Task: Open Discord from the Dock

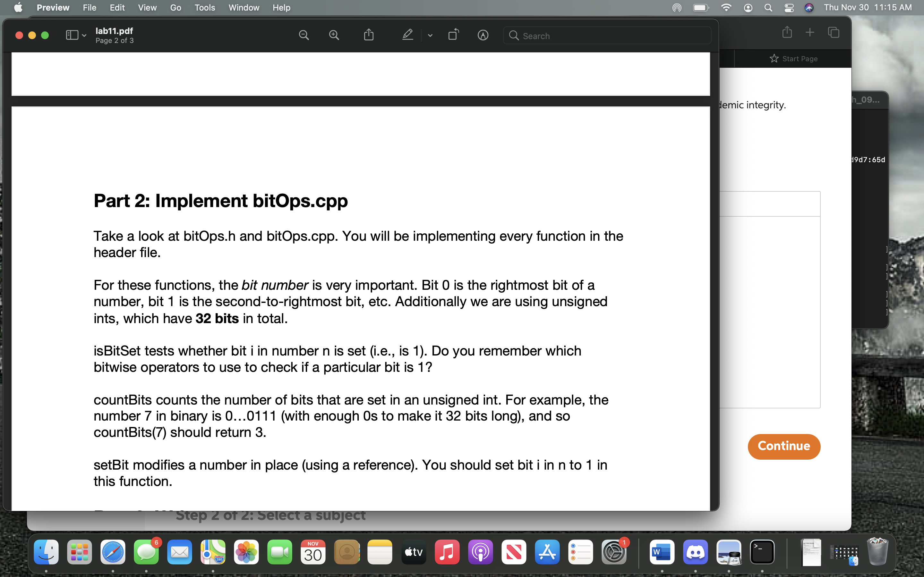Action: click(x=695, y=552)
